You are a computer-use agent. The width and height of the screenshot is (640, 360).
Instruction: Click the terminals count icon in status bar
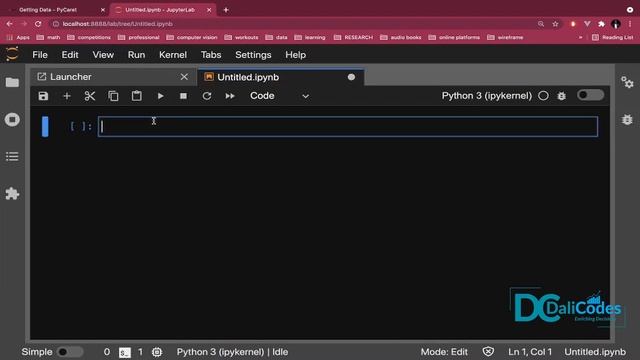(125, 352)
